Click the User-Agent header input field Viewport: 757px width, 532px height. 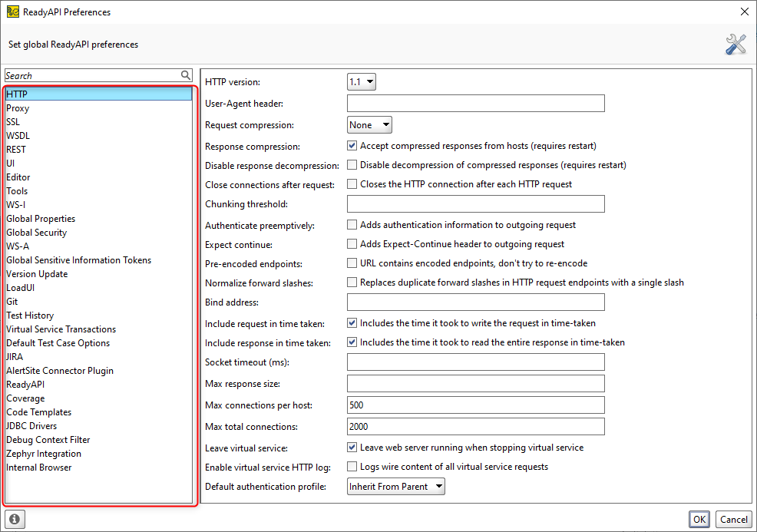coord(475,104)
